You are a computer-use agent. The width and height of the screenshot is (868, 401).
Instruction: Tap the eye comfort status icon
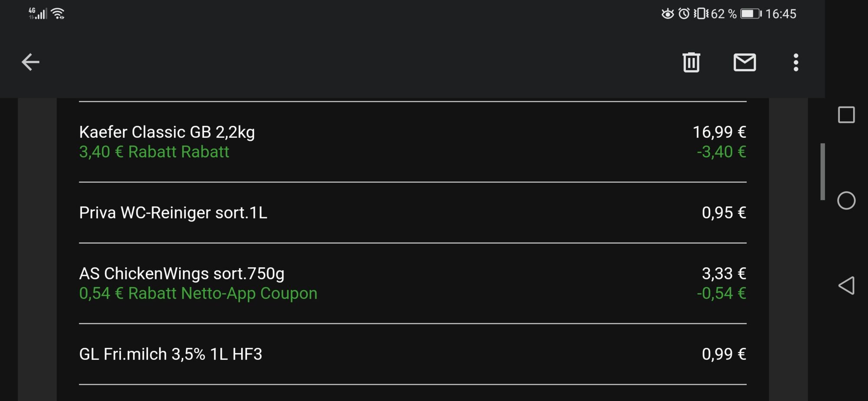[x=667, y=14]
